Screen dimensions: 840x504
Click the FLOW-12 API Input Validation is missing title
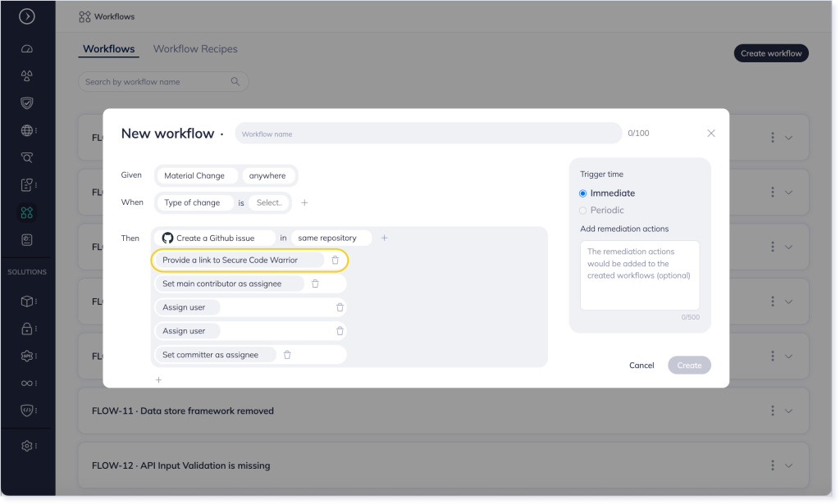(181, 465)
